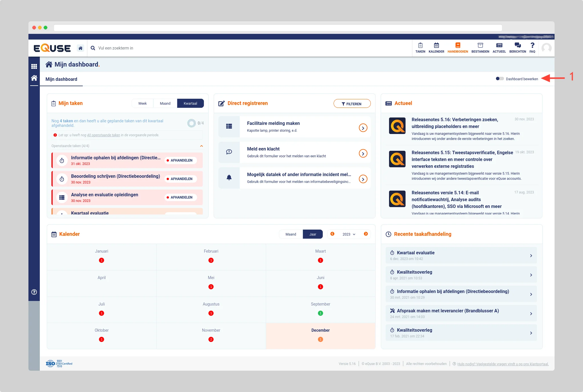This screenshot has height=392, width=583.
Task: Open Facilitaire melding maken arrow icon
Action: [363, 128]
